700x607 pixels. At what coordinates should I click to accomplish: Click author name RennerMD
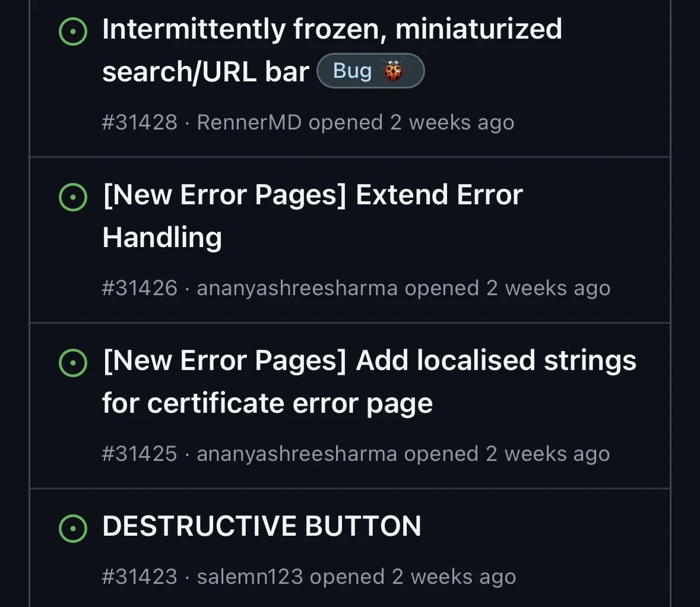coord(249,122)
